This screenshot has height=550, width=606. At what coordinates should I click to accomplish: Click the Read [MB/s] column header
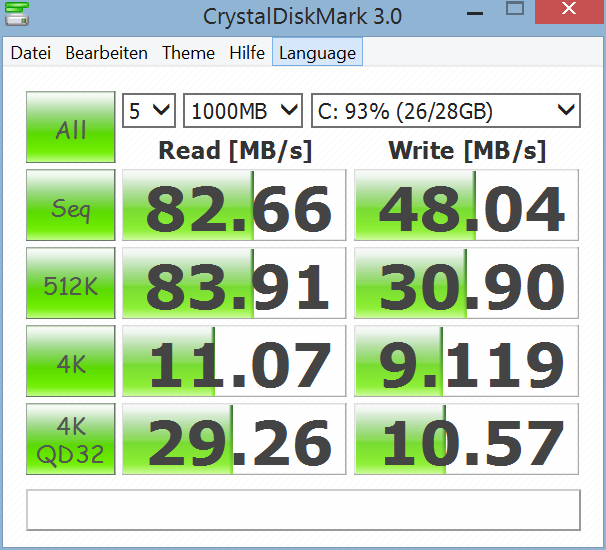tap(235, 150)
